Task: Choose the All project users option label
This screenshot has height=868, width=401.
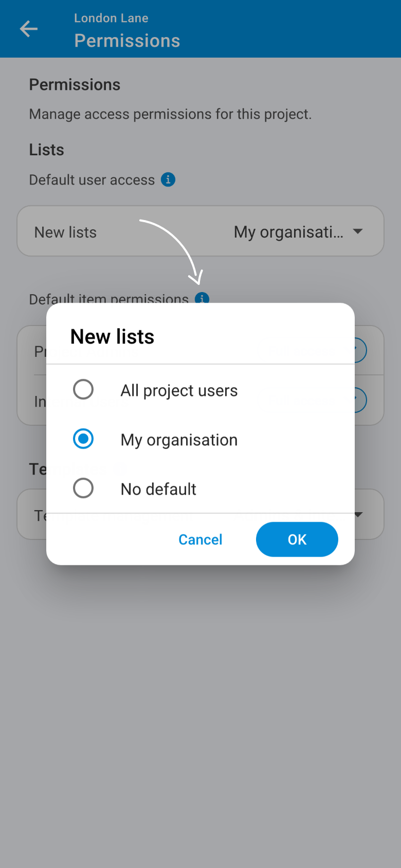Action: pos(179,390)
